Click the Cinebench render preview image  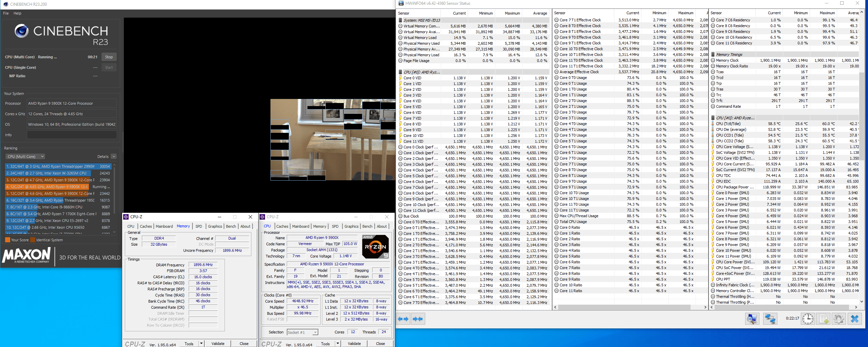[333, 140]
